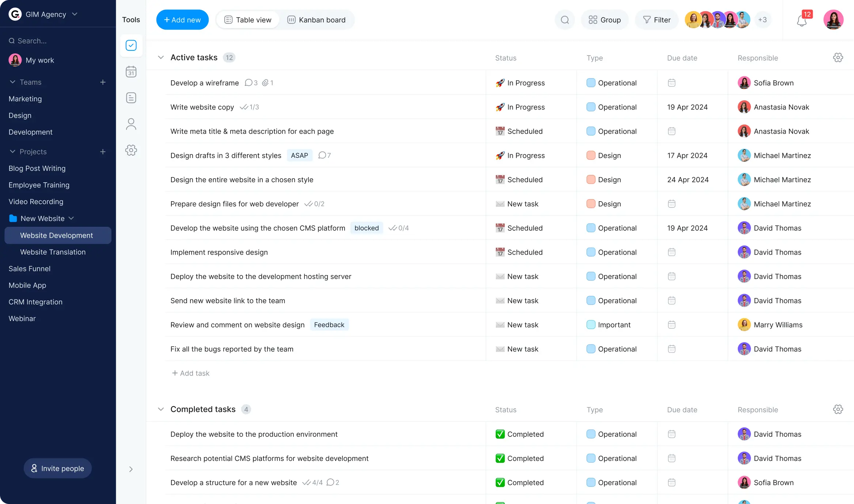This screenshot has width=854, height=504.
Task: Open notifications bell with 12 badge
Action: point(801,20)
